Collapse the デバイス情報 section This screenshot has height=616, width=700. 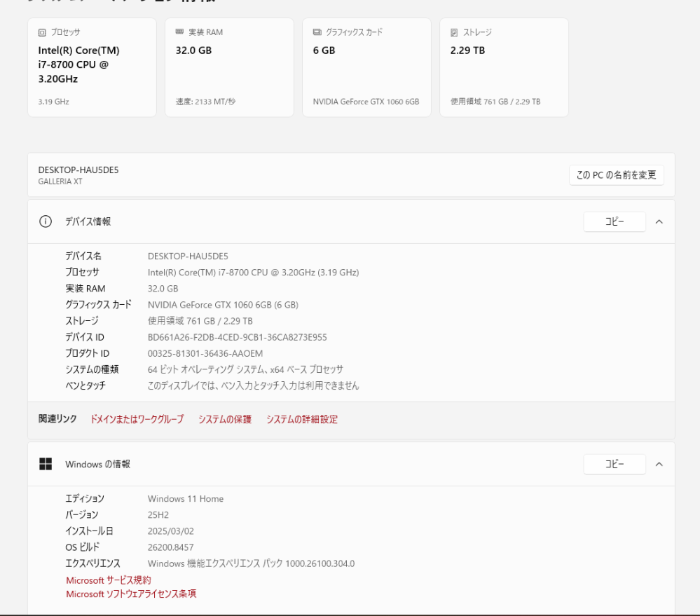(x=659, y=222)
